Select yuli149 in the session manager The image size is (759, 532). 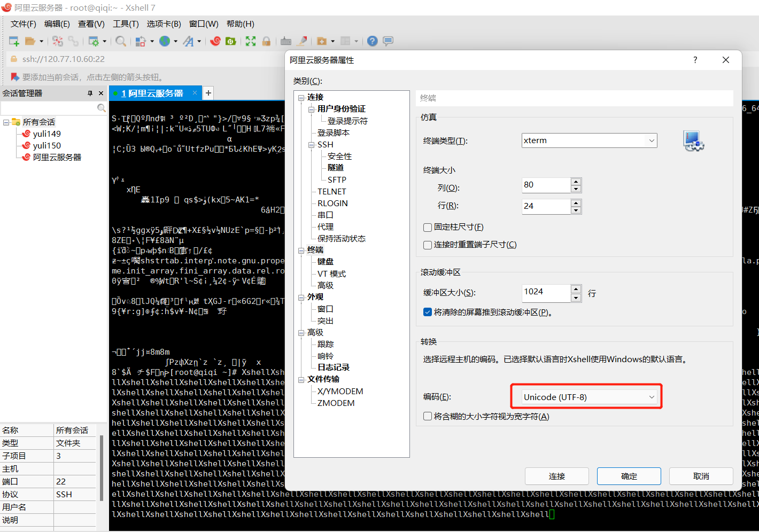(47, 134)
